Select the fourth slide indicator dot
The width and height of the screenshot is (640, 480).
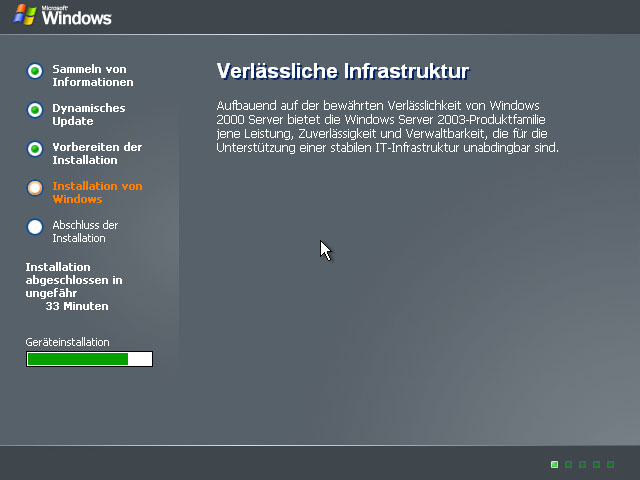(596, 464)
